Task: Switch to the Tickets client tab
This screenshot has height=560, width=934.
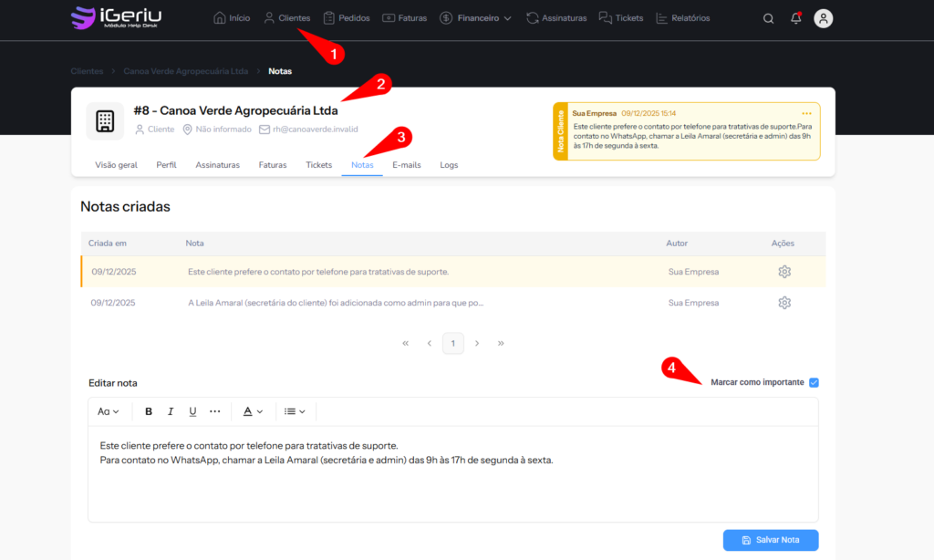Action: tap(318, 165)
